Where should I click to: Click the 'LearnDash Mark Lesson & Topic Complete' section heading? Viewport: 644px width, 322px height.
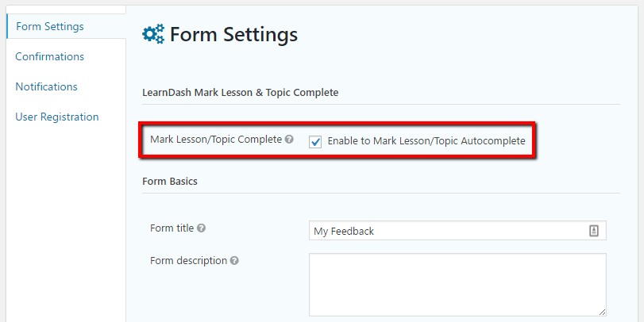pyautogui.click(x=240, y=93)
